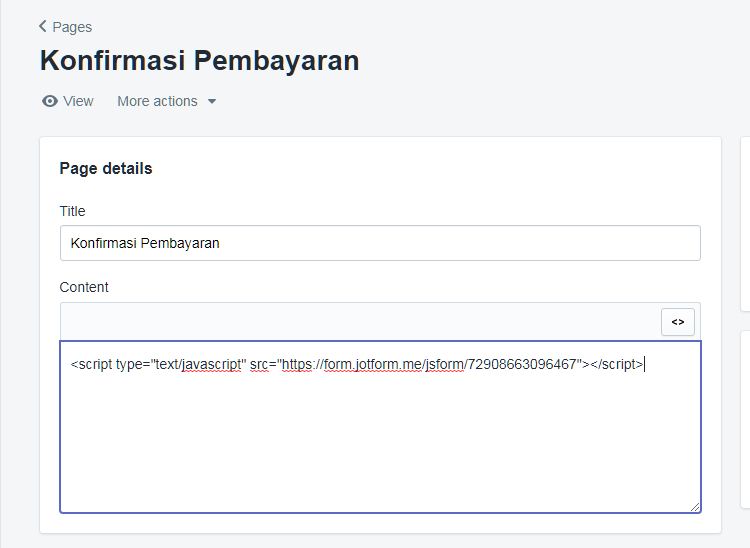Open the page using View label
The image size is (750, 548).
[78, 101]
